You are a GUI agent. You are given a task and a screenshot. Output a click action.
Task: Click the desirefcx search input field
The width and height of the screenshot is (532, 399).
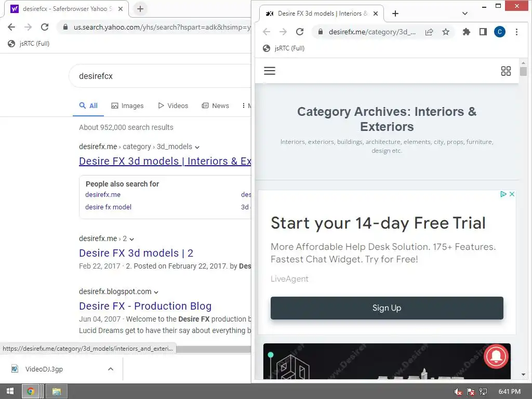pyautogui.click(x=159, y=76)
